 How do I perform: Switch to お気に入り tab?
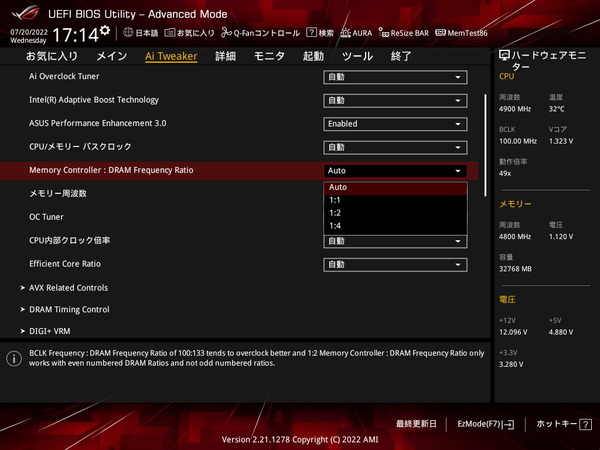(52, 56)
